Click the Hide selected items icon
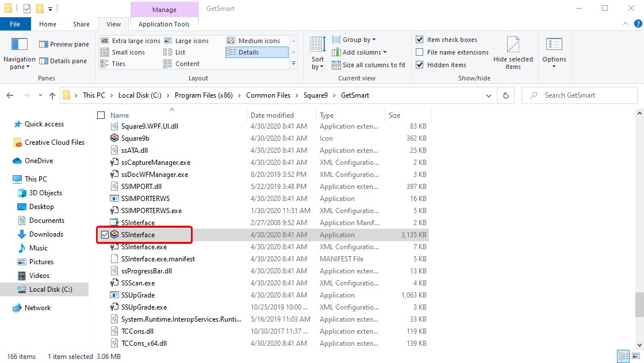644x363 pixels. 513,45
